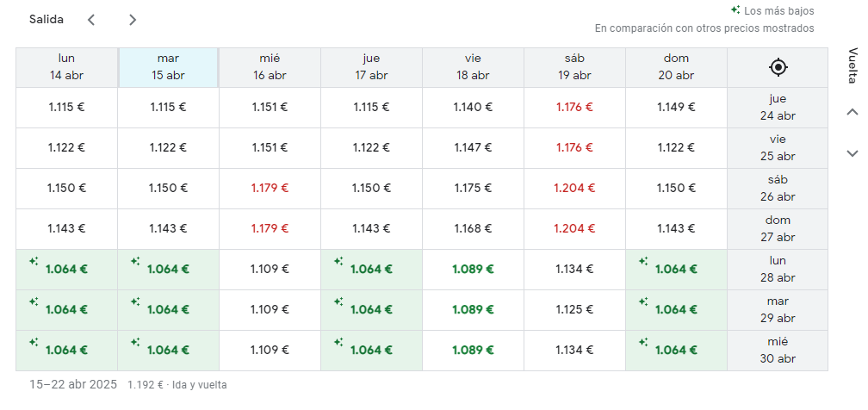Click the previous departure dates arrow

coord(91,20)
